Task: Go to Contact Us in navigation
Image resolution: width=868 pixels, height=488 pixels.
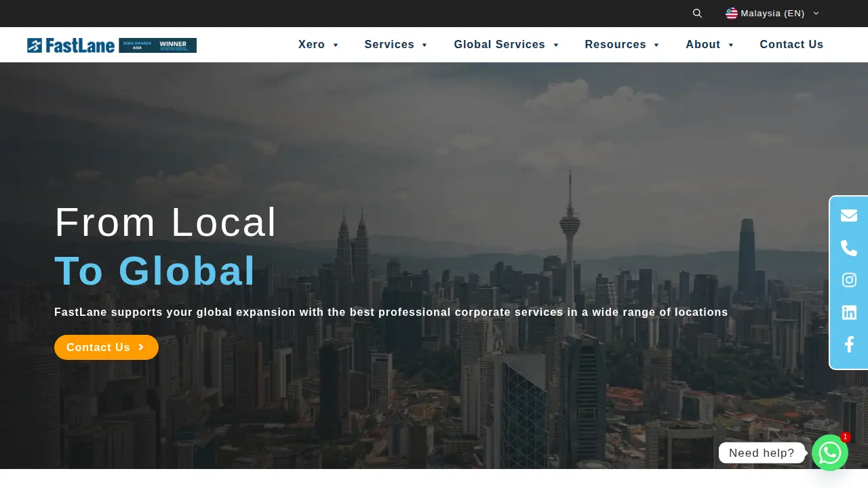Action: click(x=791, y=45)
